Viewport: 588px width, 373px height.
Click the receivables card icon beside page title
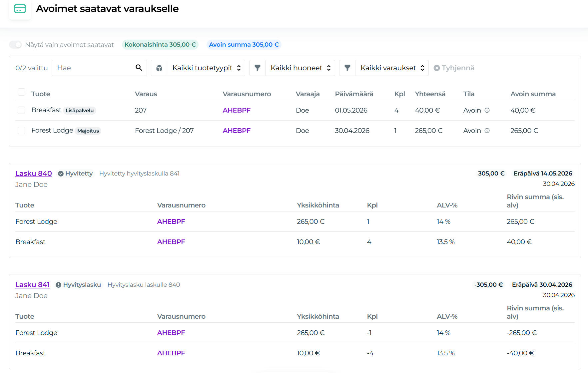[x=20, y=9]
